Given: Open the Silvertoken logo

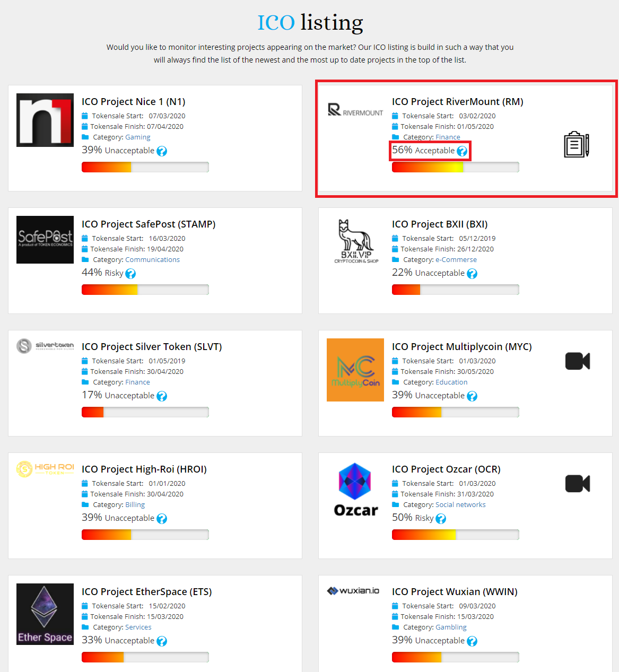Looking at the screenshot, I should coord(45,346).
